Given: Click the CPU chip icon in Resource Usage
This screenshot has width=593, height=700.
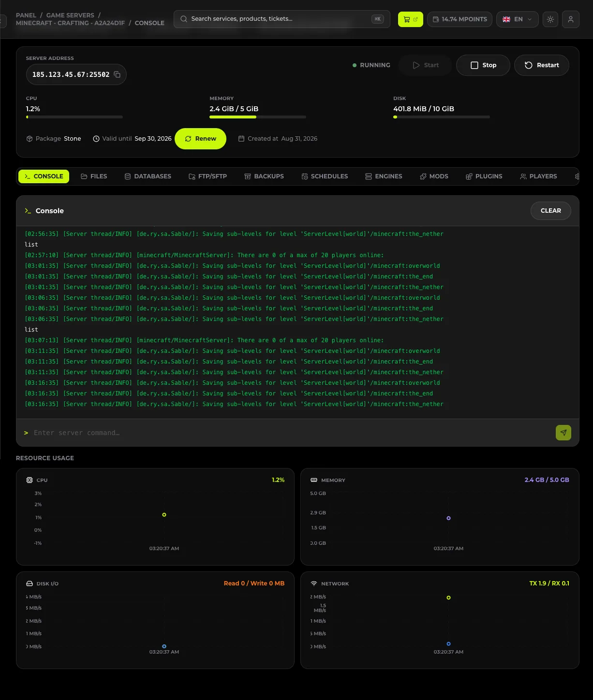Looking at the screenshot, I should point(30,480).
